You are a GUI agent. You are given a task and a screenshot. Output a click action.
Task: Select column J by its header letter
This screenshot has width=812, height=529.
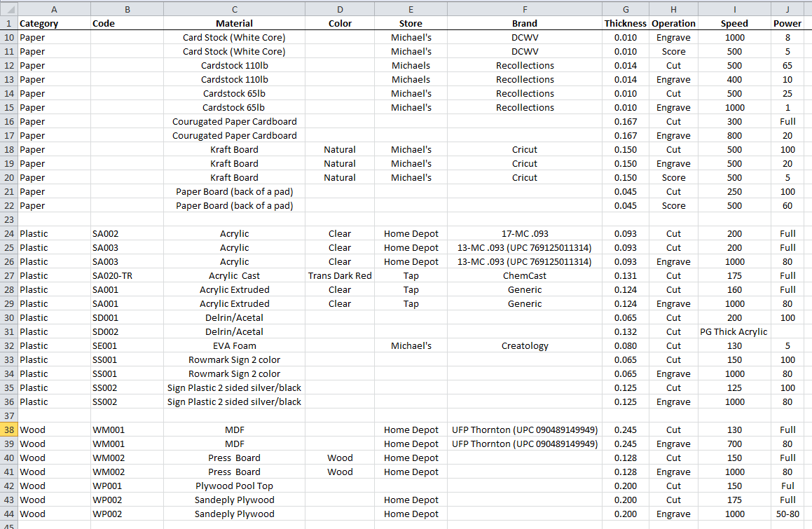point(787,9)
